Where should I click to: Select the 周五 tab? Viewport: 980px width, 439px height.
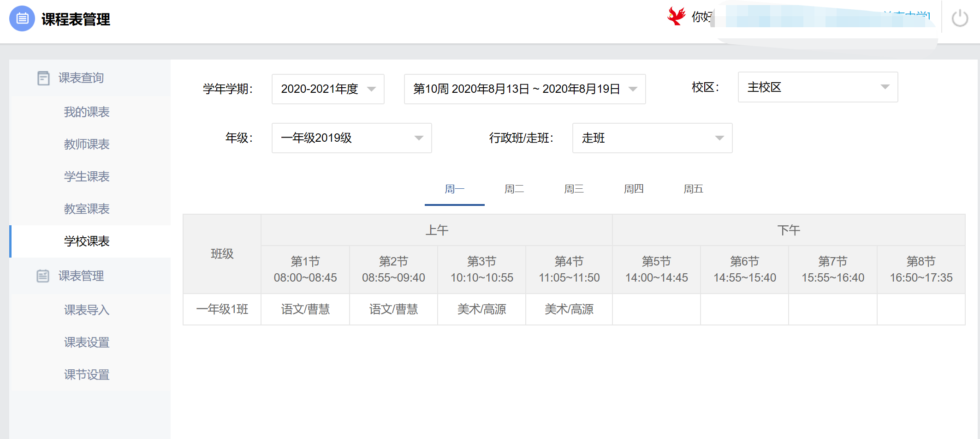pyautogui.click(x=693, y=189)
